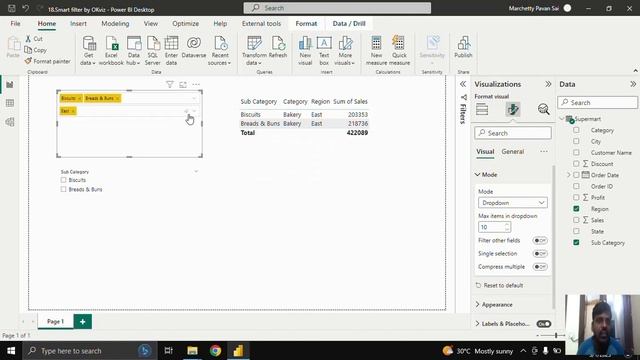This screenshot has width=640, height=360.
Task: Select the Format visual paintbrush icon
Action: [x=513, y=109]
